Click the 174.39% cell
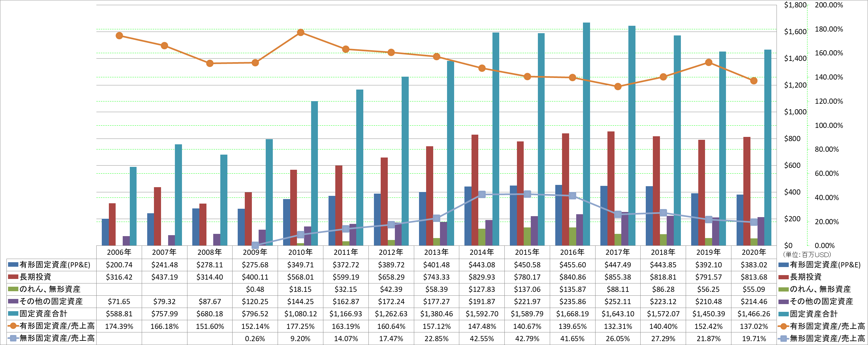 119,326
